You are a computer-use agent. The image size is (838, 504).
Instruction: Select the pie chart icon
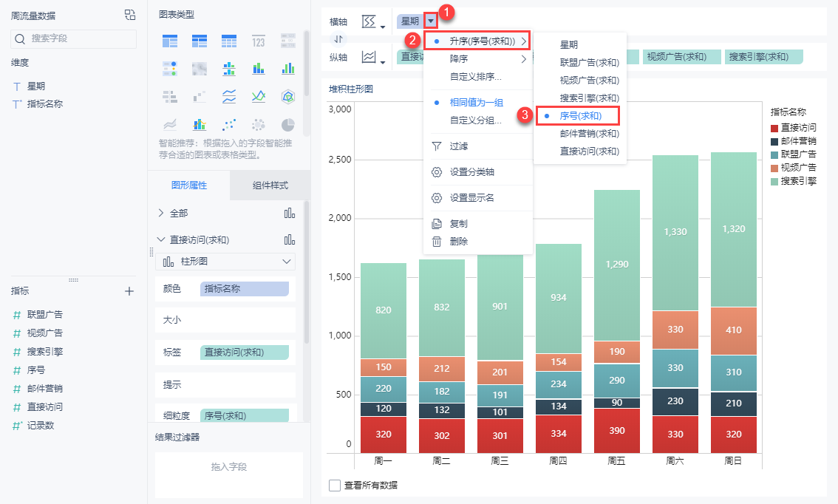click(288, 125)
